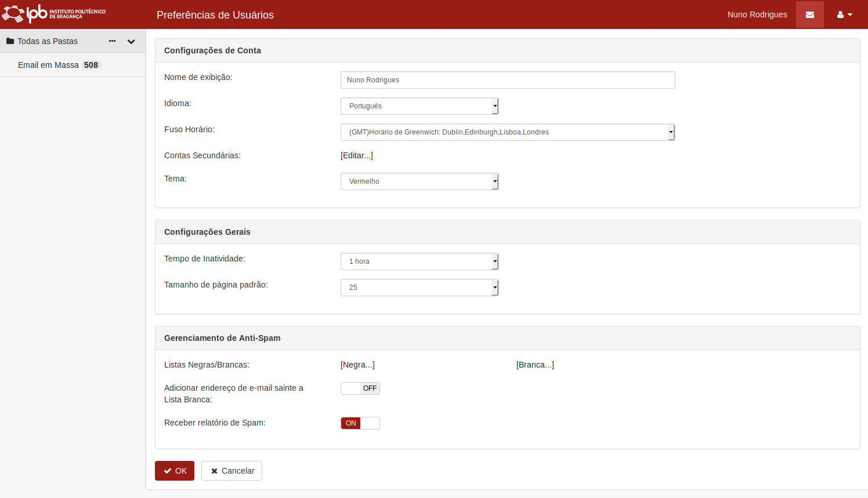Click the Todas as Pastas label
This screenshot has height=498, width=868.
(48, 41)
